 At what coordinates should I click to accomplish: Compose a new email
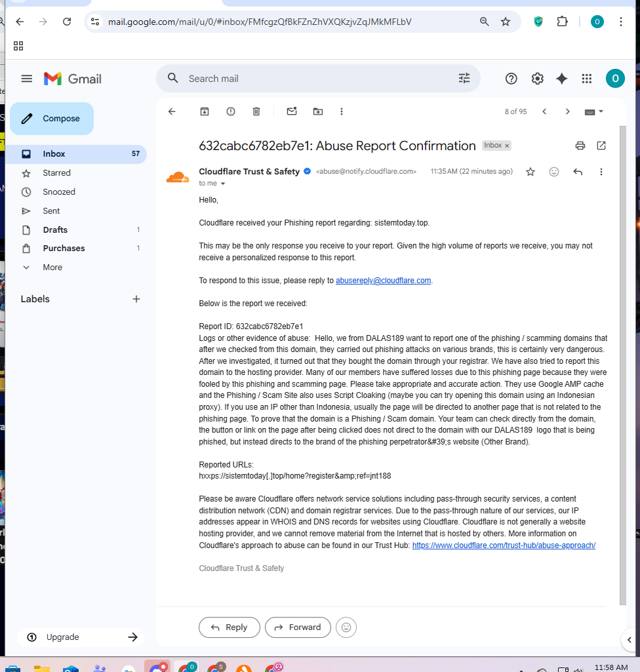click(x=52, y=119)
